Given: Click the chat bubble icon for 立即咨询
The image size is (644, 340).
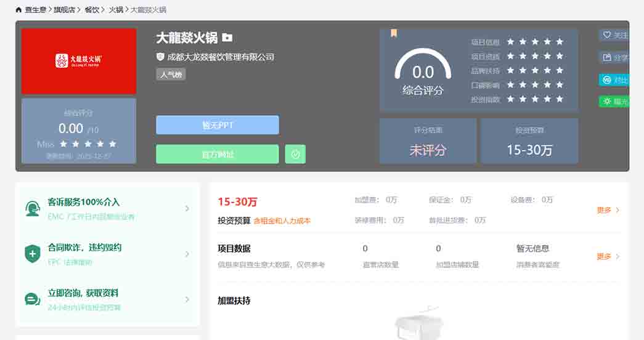Looking at the screenshot, I should point(33,299).
